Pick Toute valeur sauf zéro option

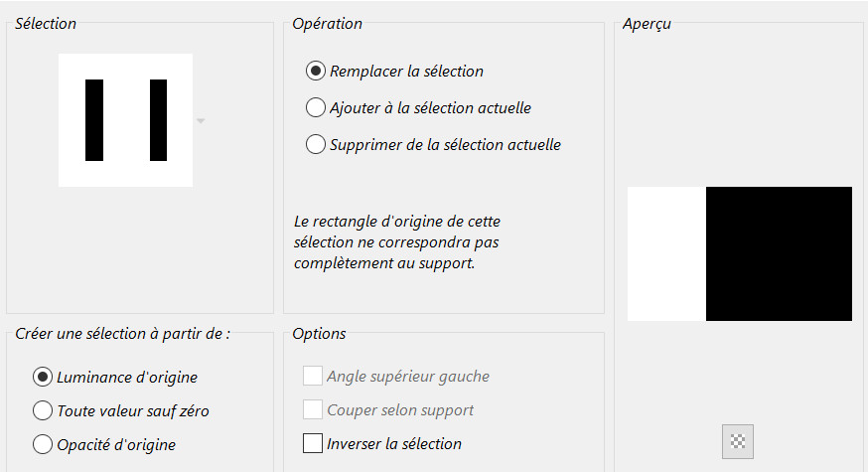pyautogui.click(x=43, y=410)
